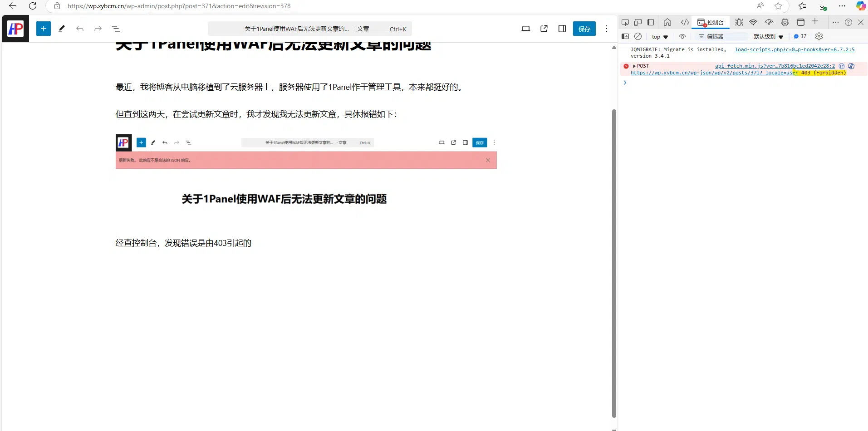Open console settings gear icon
Viewport: 868px width, 431px height.
(819, 36)
